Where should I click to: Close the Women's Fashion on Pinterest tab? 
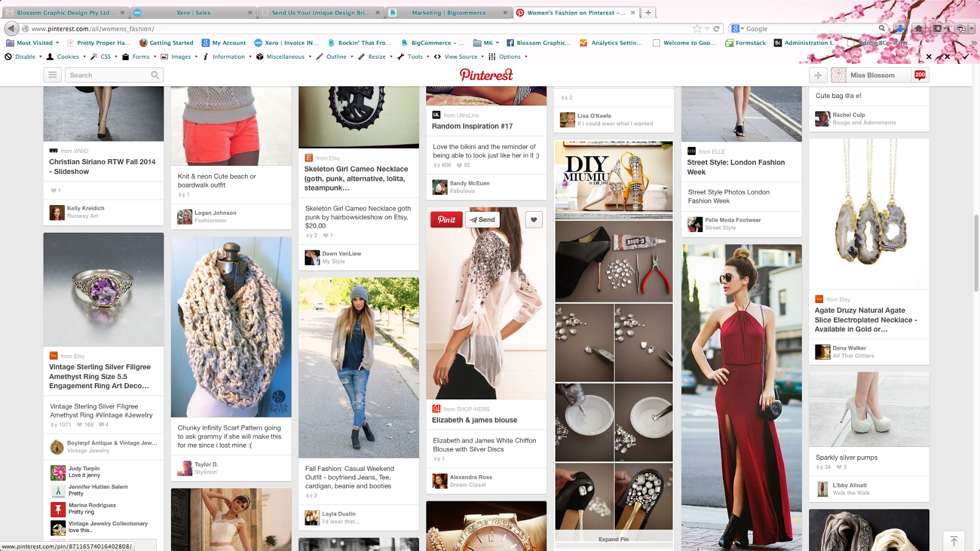(x=633, y=13)
